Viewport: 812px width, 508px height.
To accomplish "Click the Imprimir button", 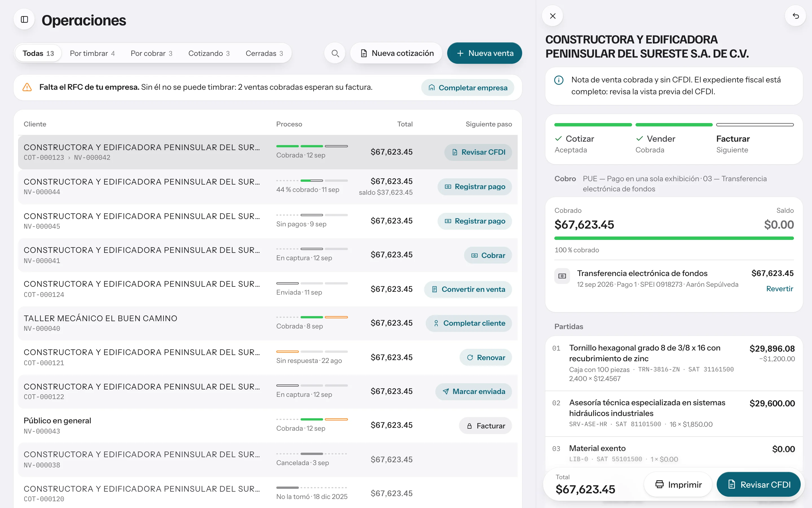I will tap(678, 485).
